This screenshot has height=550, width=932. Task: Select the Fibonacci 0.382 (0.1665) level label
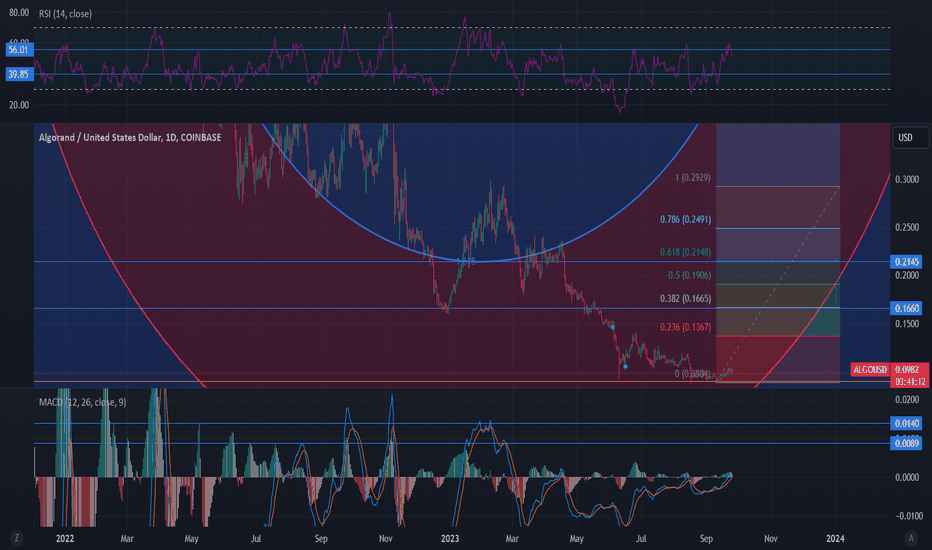pyautogui.click(x=685, y=298)
